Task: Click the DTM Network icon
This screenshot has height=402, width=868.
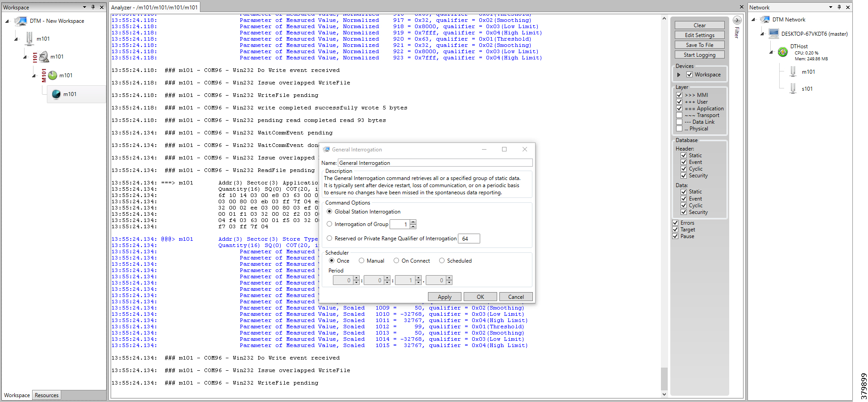Action: tap(765, 20)
